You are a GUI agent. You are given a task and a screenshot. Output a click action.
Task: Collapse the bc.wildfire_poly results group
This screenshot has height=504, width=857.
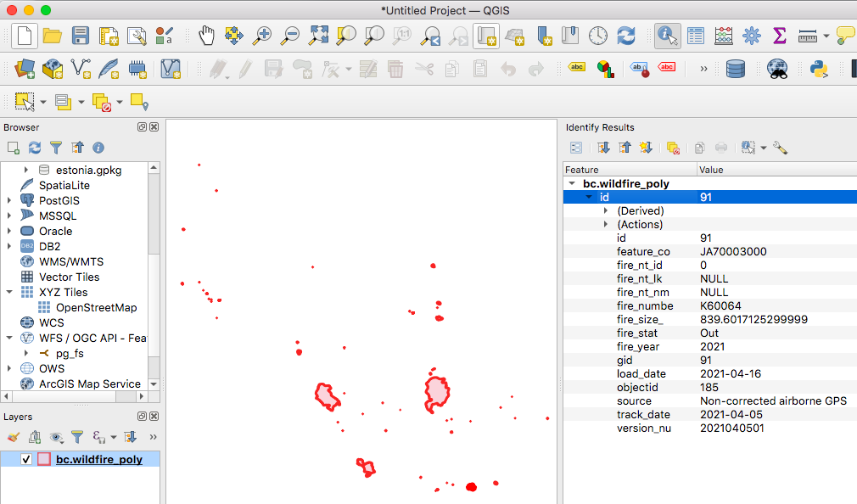pos(572,183)
